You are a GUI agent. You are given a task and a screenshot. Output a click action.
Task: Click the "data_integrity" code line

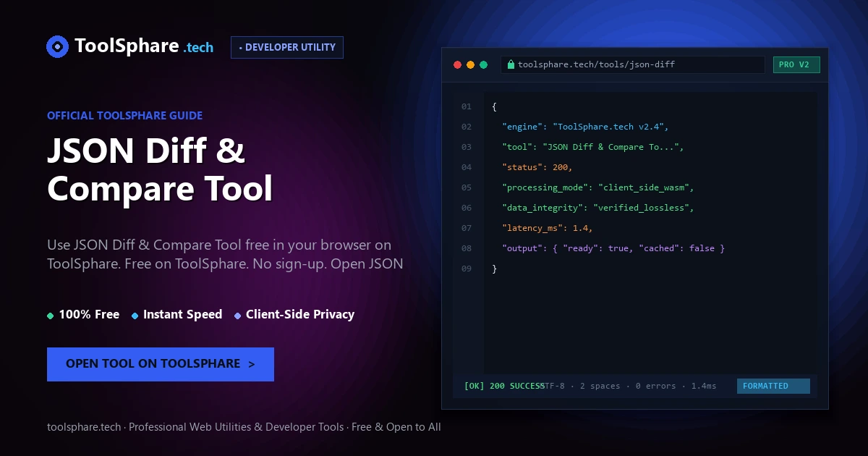[598, 208]
